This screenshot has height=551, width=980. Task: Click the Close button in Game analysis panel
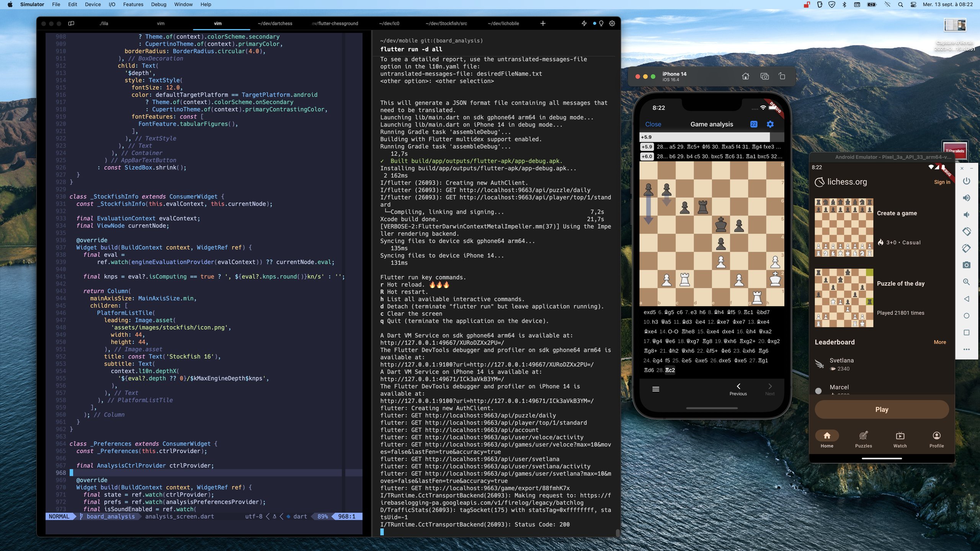click(653, 124)
